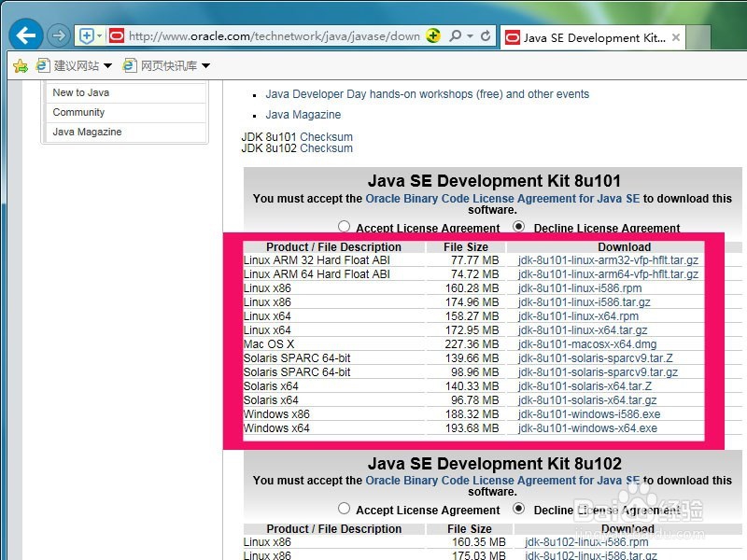Click the Favorites star icon

(21, 65)
